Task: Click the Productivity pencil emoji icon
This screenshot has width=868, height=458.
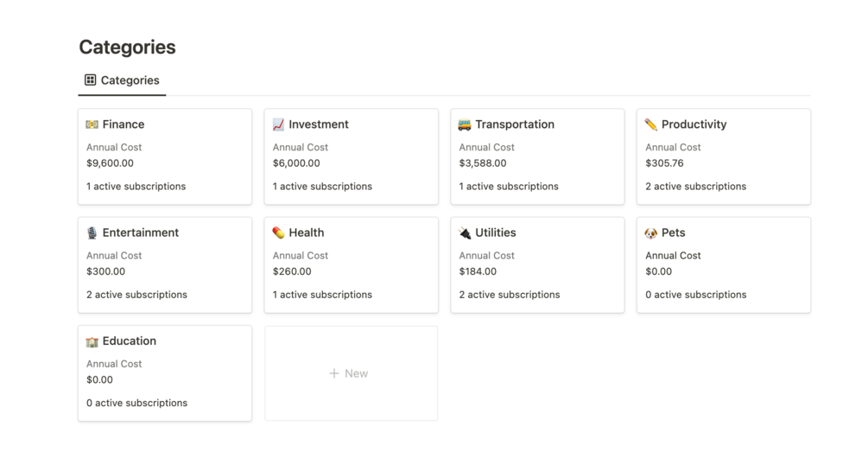Action: point(651,124)
